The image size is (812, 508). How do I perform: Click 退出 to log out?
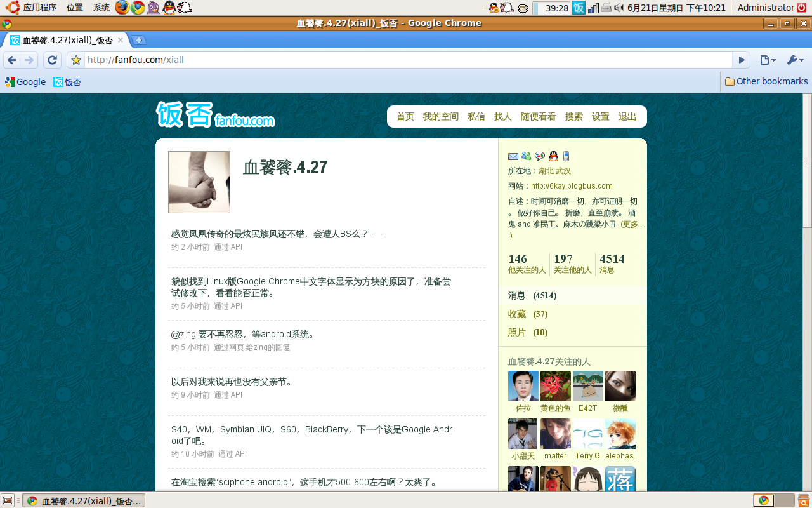click(x=627, y=116)
